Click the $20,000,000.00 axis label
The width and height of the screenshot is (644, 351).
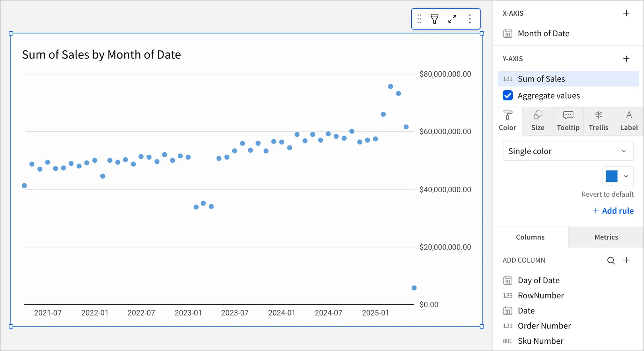coord(445,247)
